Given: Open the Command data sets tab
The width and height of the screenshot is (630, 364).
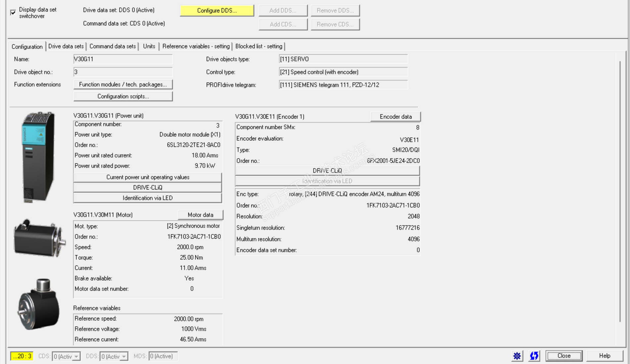Looking at the screenshot, I should coord(112,46).
